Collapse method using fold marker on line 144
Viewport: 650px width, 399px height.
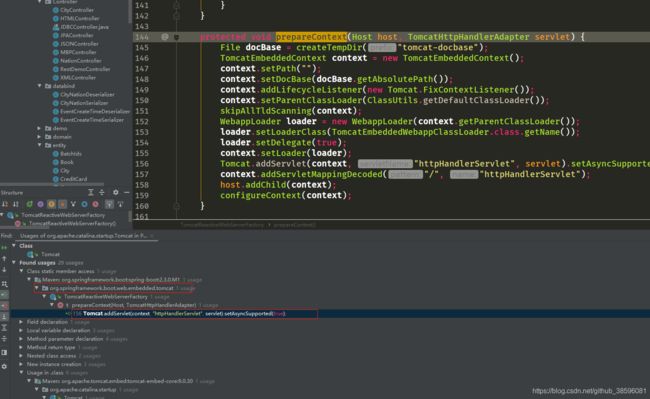click(177, 37)
